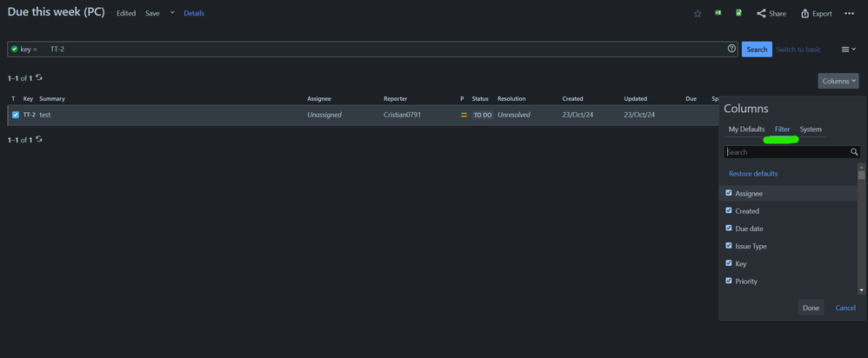Open the list view layout dropdown
Screen dimensions: 868x358
click(849, 50)
